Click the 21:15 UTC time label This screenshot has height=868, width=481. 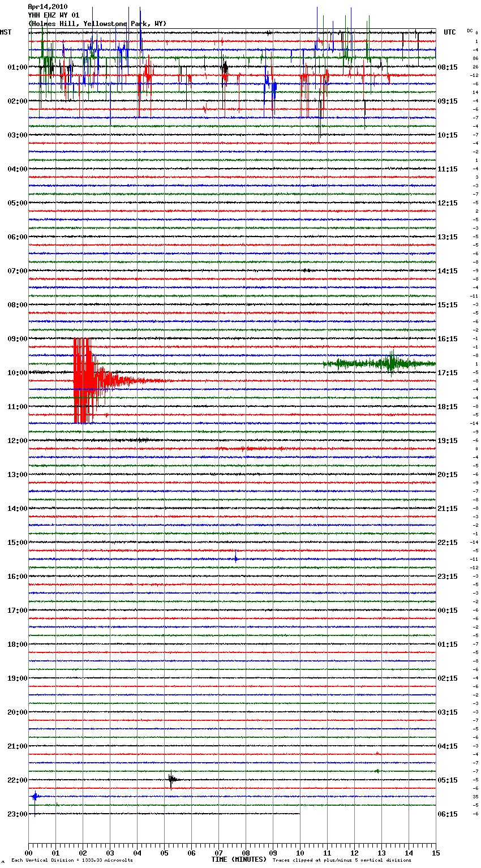(x=448, y=509)
